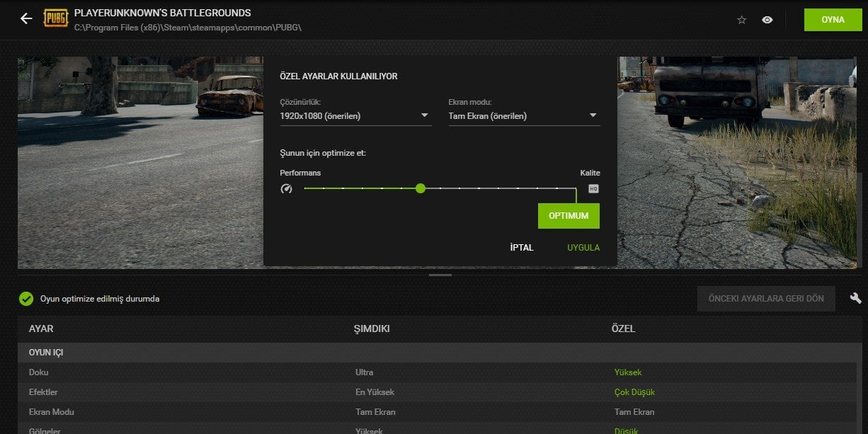This screenshot has width=868, height=434.
Task: Select the Doku setting row
Action: click(437, 372)
